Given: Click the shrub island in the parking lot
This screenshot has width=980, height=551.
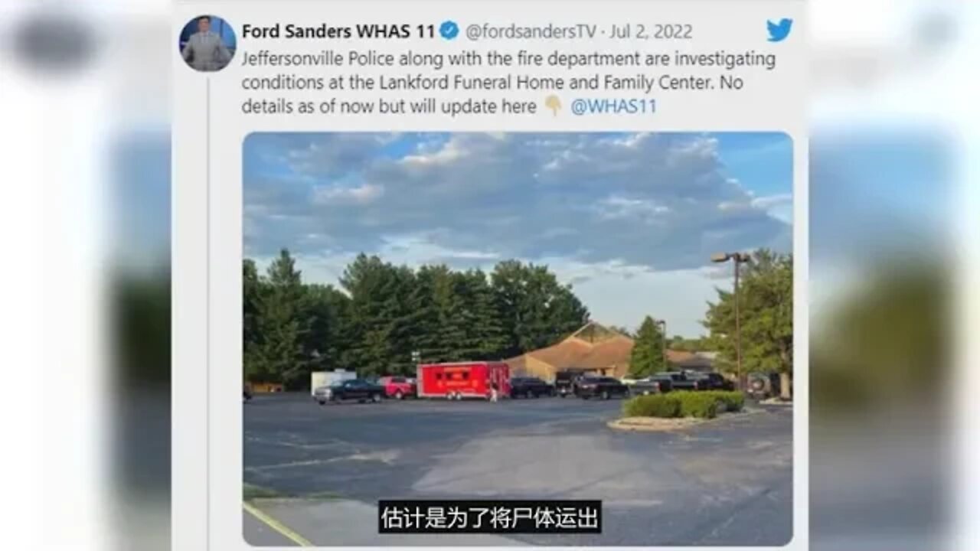Looking at the screenshot, I should point(683,404).
